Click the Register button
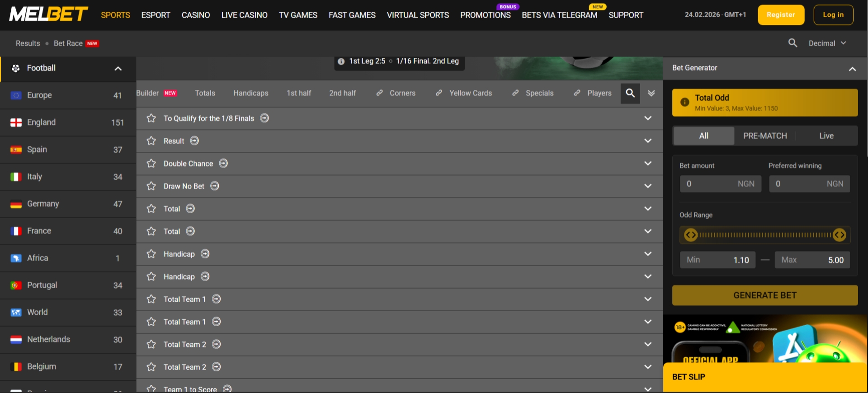This screenshot has width=868, height=393. pyautogui.click(x=781, y=14)
